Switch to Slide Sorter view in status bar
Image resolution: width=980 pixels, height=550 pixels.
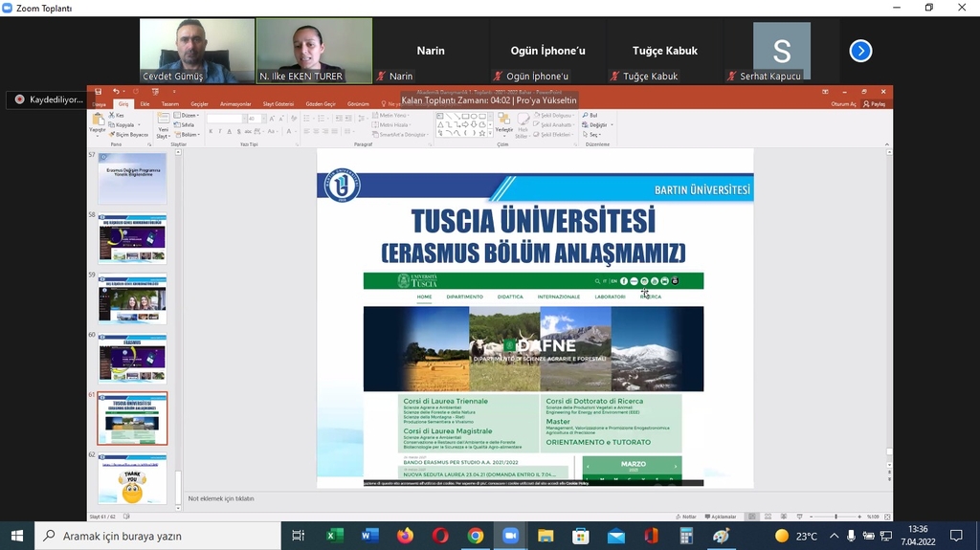click(x=768, y=517)
